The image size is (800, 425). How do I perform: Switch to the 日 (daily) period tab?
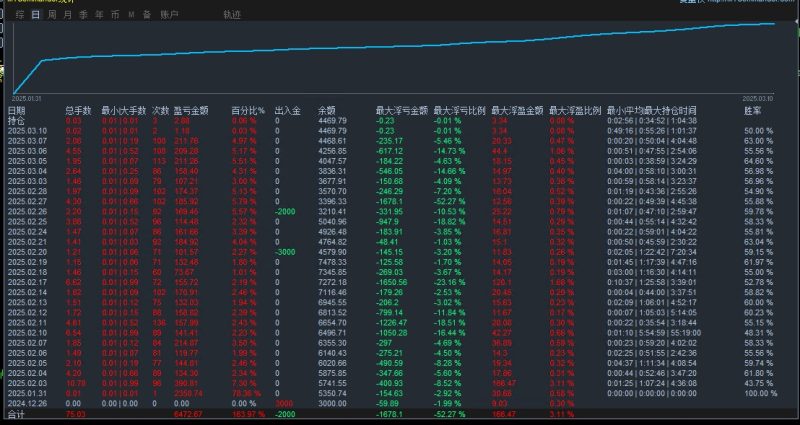[36, 15]
